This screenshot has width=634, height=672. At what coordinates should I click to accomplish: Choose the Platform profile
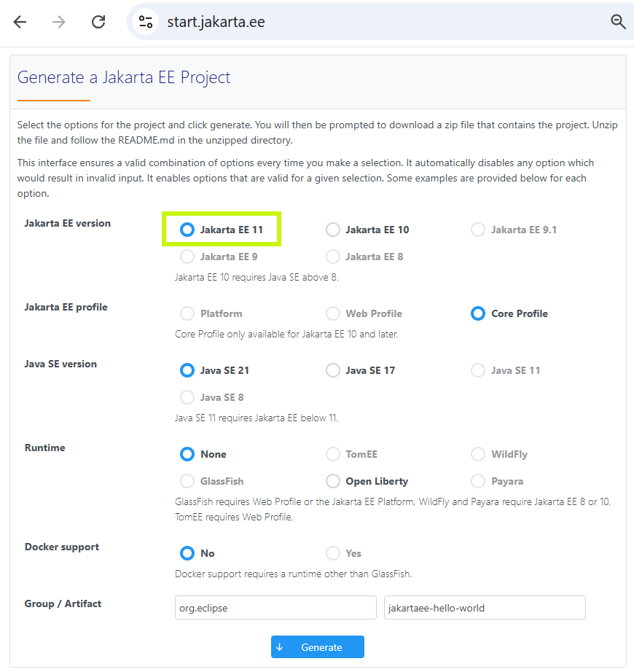tap(187, 313)
